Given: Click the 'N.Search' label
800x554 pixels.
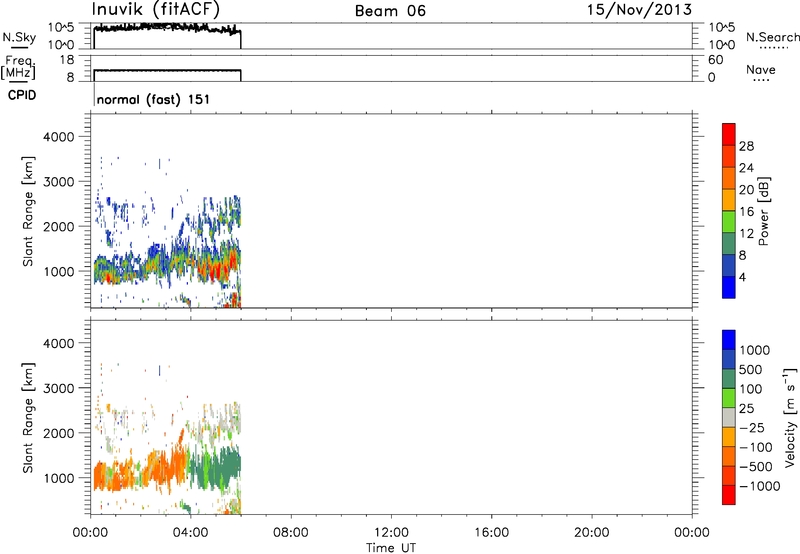Looking at the screenshot, I should (x=772, y=37).
